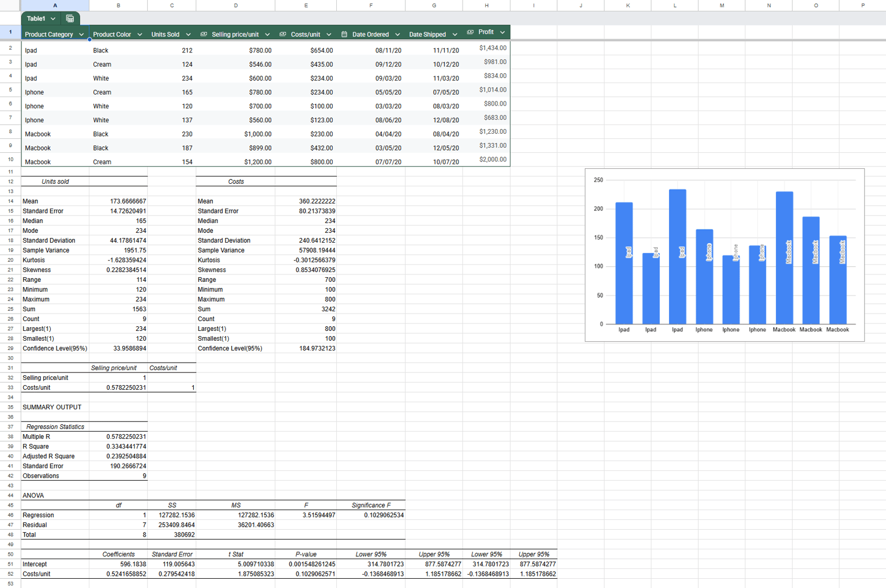Click the currency type icon on Profit
Screen dimensions: 886x588
coord(470,32)
